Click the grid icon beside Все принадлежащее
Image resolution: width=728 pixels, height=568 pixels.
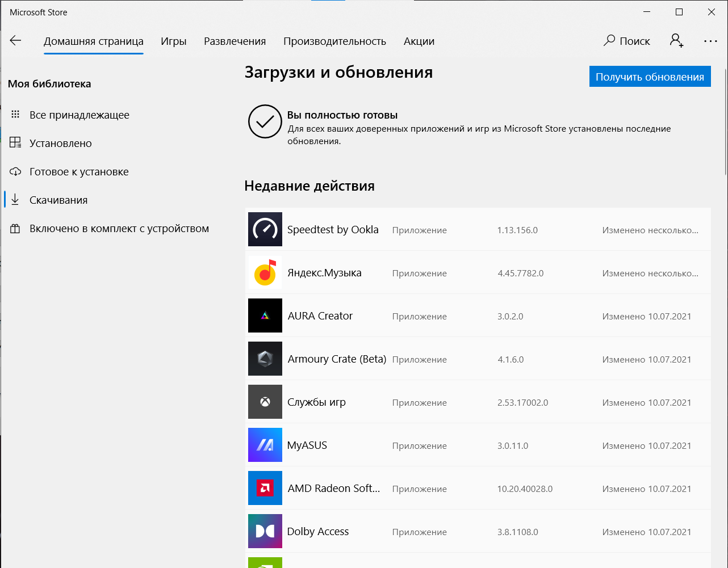[x=15, y=115]
